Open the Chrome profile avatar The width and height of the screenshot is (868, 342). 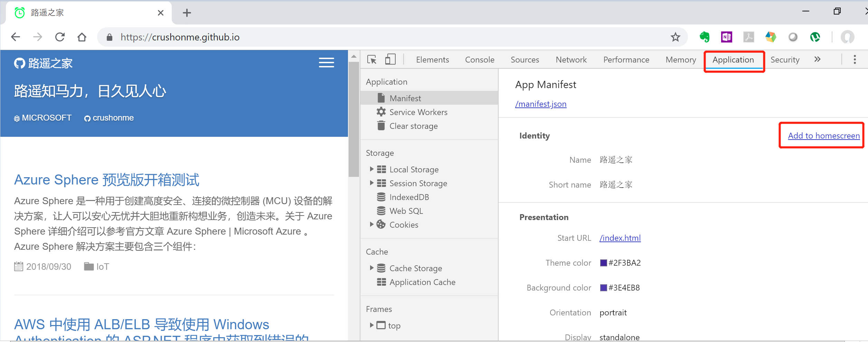tap(847, 37)
